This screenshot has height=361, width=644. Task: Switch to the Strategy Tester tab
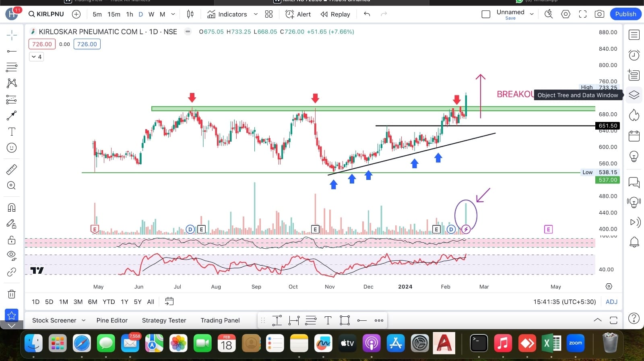point(164,320)
